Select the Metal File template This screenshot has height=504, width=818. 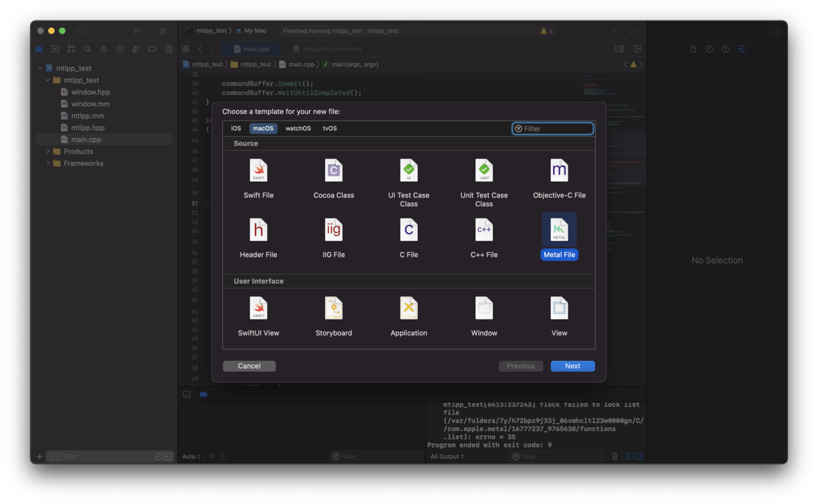coord(559,236)
